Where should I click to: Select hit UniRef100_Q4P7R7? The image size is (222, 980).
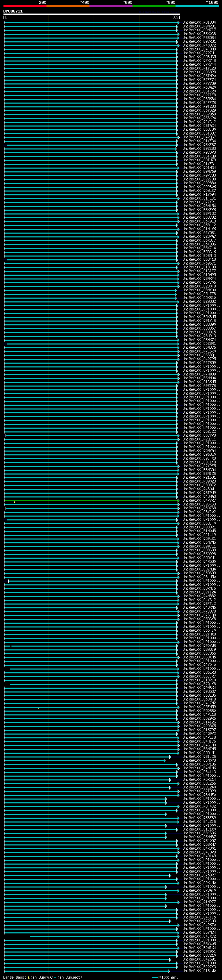(x=199, y=501)
